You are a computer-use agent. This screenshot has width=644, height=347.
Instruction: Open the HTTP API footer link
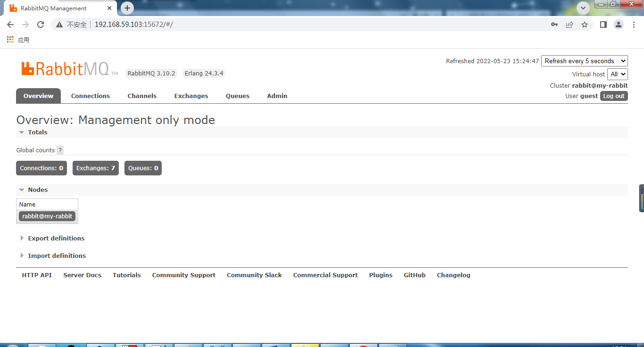37,275
